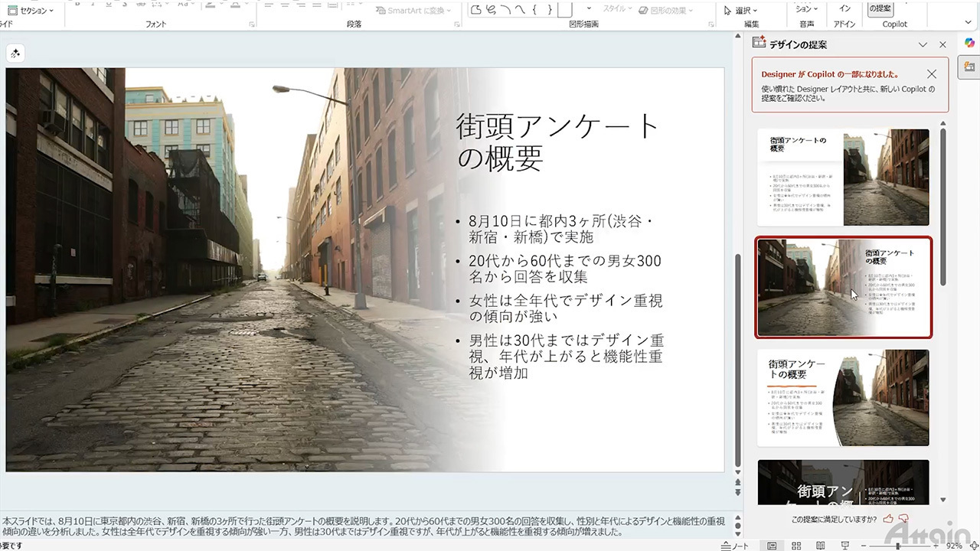Close the デザインの提案 pane
This screenshot has width=980, height=551.
pyautogui.click(x=942, y=45)
